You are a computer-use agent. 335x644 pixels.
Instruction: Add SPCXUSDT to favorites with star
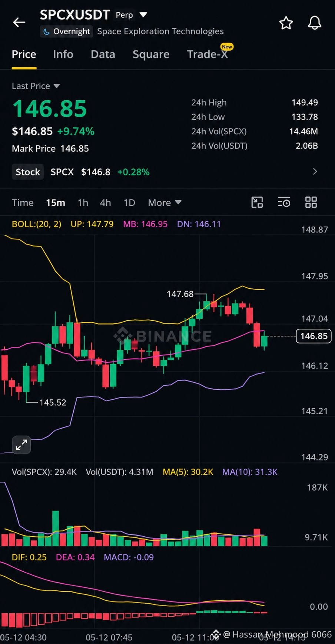click(286, 23)
